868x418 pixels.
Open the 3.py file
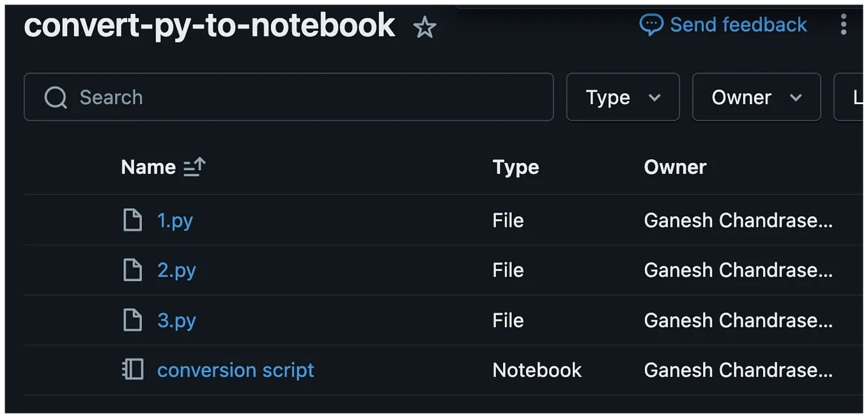point(176,320)
